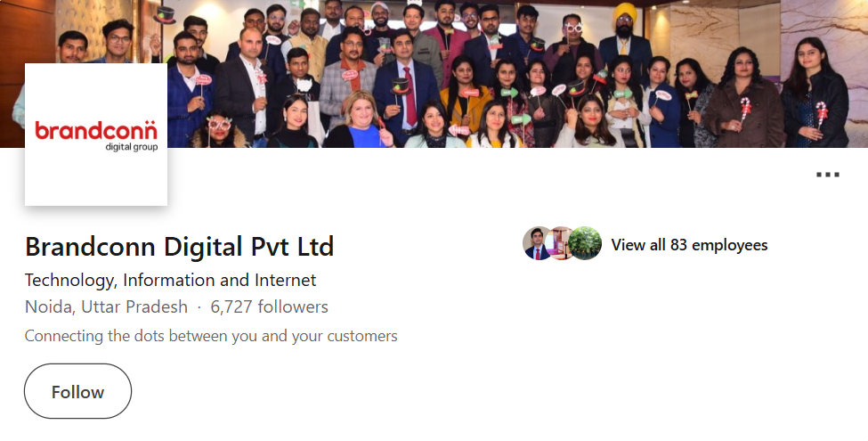The image size is (868, 441).
Task: Click the green plant employee avatar
Action: (x=585, y=244)
